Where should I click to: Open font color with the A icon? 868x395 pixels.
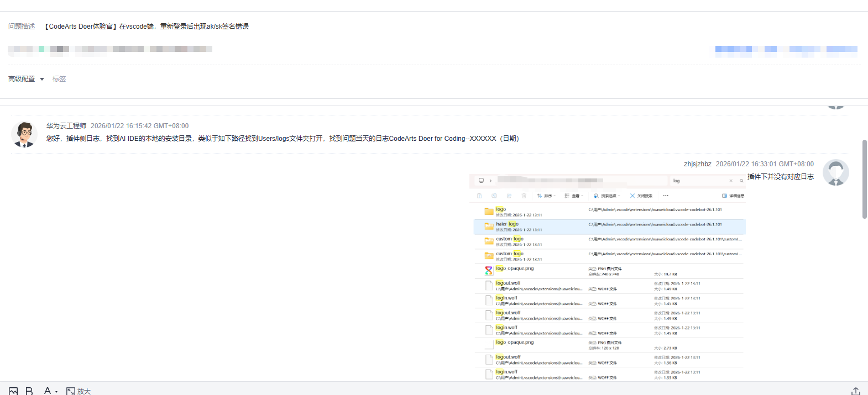(48, 391)
